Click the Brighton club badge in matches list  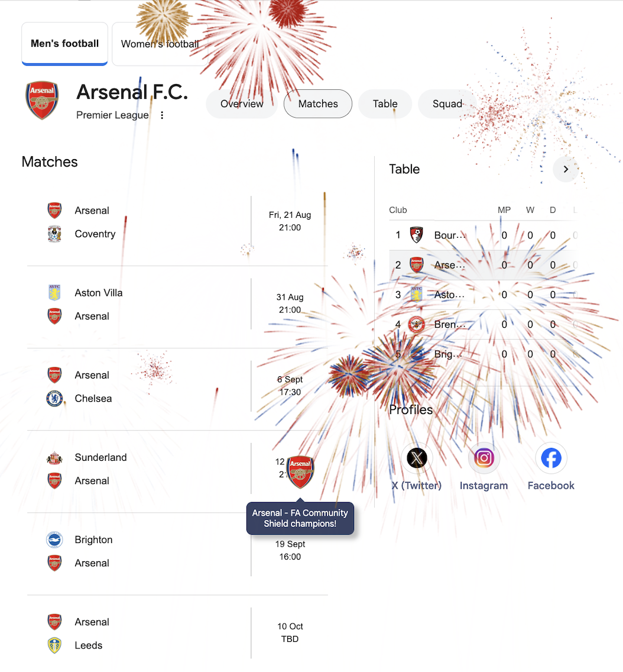click(54, 540)
